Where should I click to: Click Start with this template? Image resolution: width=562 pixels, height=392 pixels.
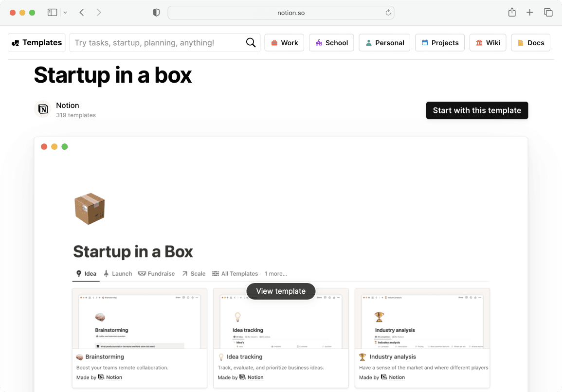477,110
